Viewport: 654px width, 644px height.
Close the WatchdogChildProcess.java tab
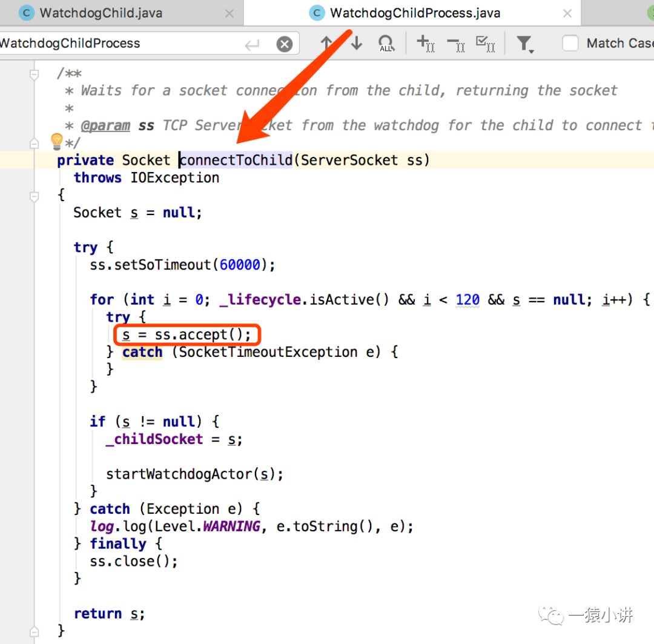(x=567, y=14)
